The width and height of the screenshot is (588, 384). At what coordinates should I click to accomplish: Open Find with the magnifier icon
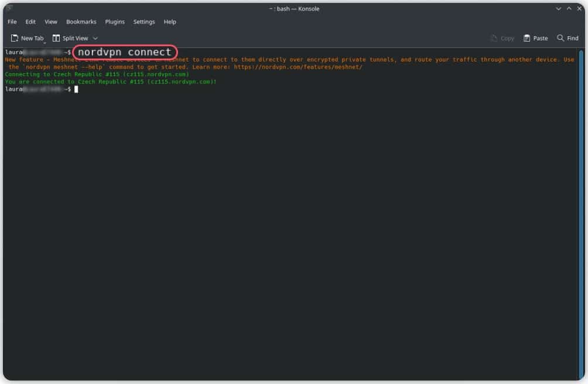[x=560, y=38]
